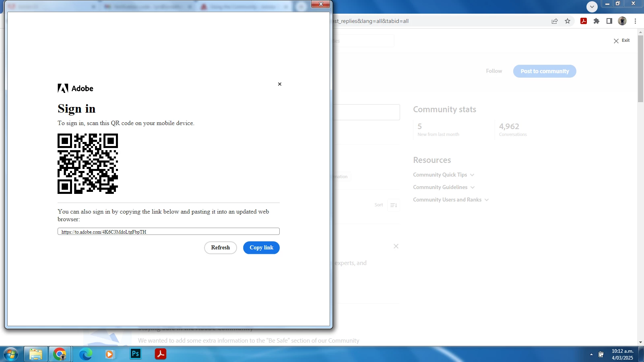This screenshot has height=362, width=644.
Task: Select the to.adobe.com link text field
Action: coord(169,232)
